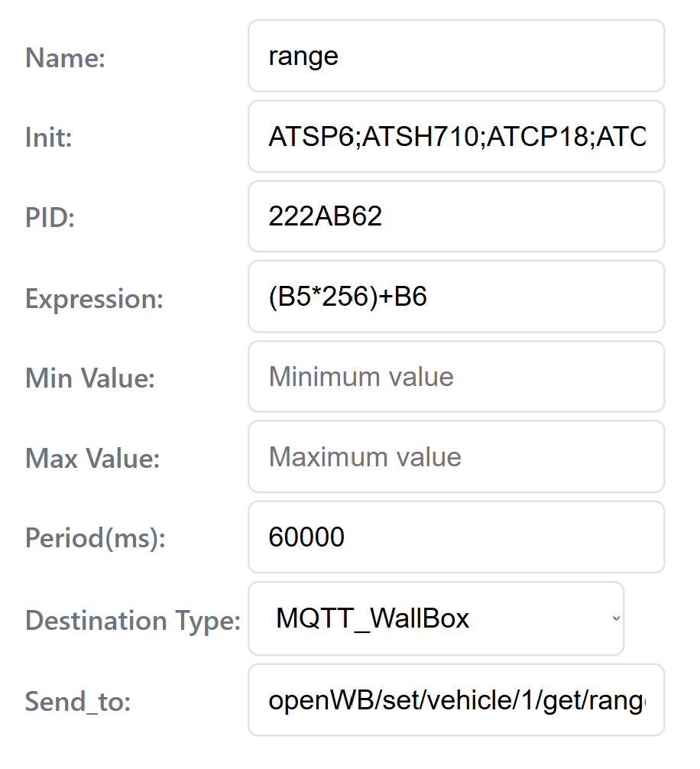
Task: Click the "Destination Type:" label
Action: coord(133,620)
